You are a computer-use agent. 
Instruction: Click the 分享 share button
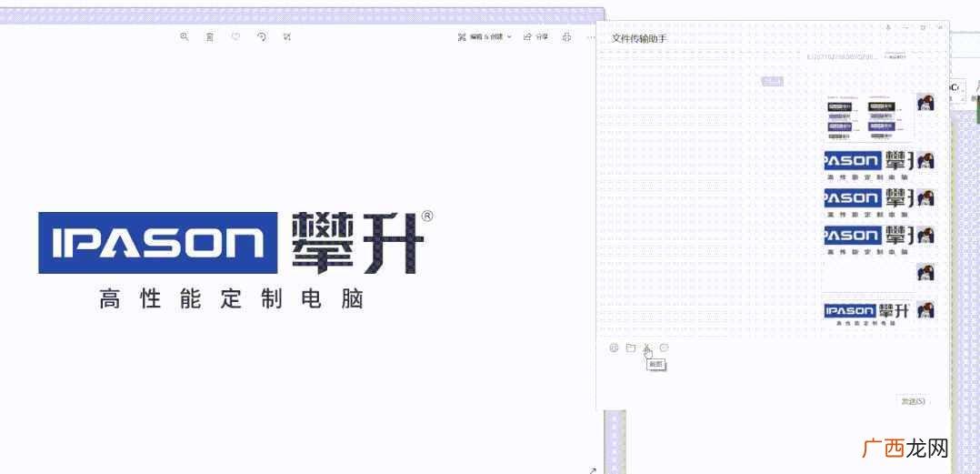coord(535,37)
